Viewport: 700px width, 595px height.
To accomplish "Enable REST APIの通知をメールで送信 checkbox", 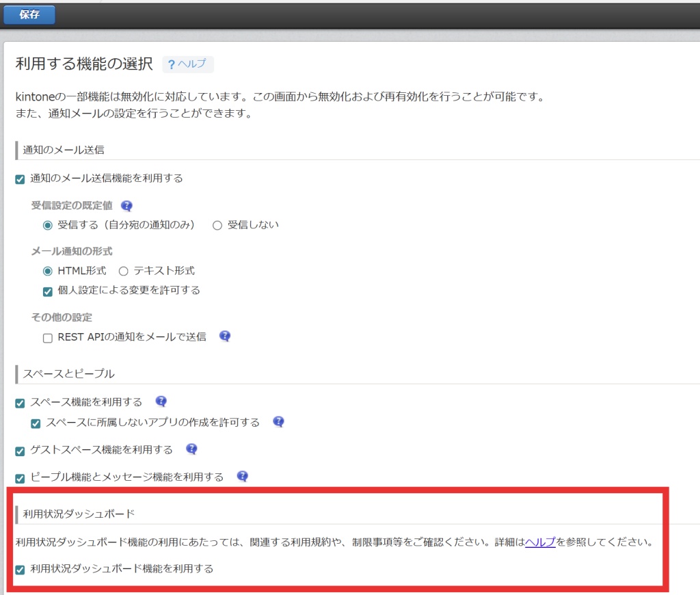I will coord(47,337).
